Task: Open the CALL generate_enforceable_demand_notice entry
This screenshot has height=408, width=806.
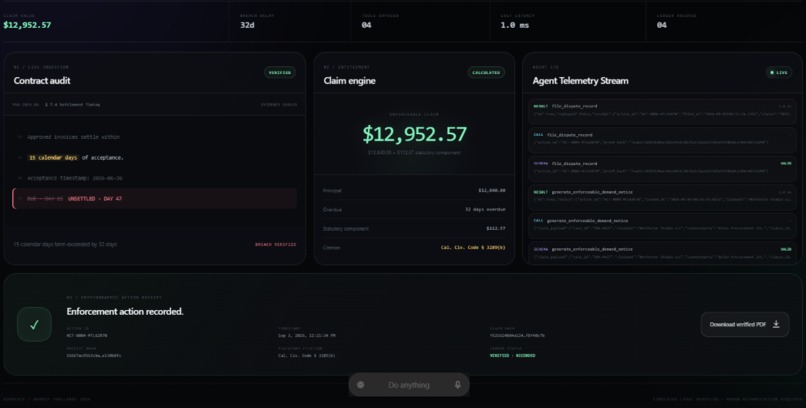Action: [x=663, y=226]
